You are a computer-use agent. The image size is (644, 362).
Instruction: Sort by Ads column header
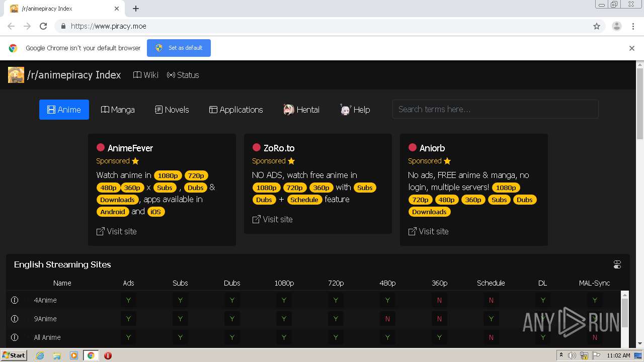[128, 283]
